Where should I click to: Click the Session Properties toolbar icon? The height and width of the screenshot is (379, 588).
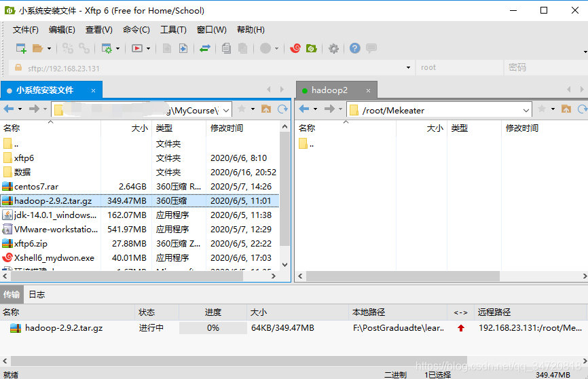pos(107,48)
